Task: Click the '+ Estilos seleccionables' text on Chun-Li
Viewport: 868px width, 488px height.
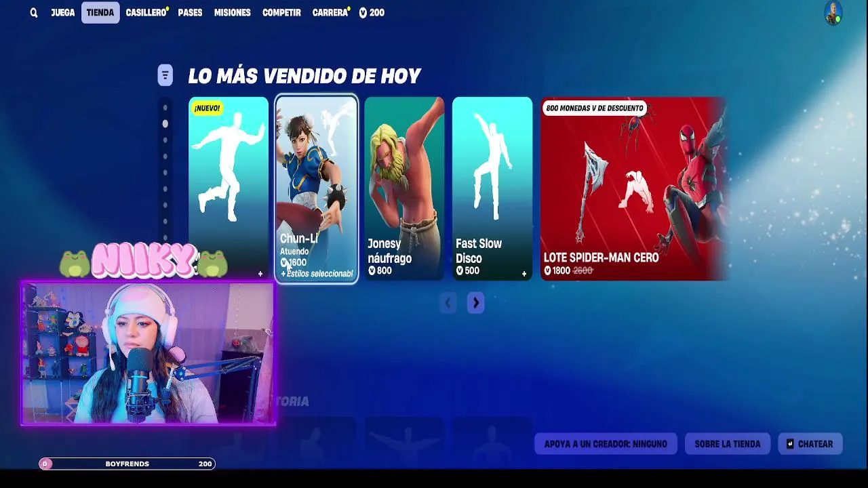Action: tap(317, 274)
